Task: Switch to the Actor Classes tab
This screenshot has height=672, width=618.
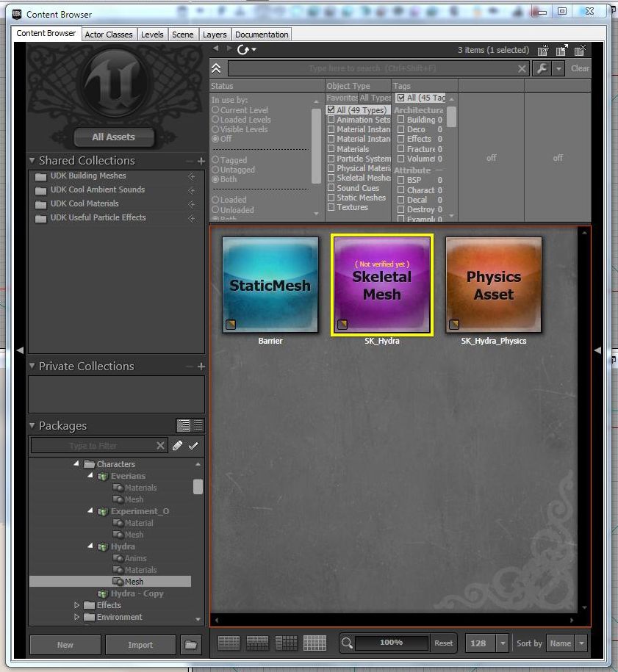Action: click(109, 35)
